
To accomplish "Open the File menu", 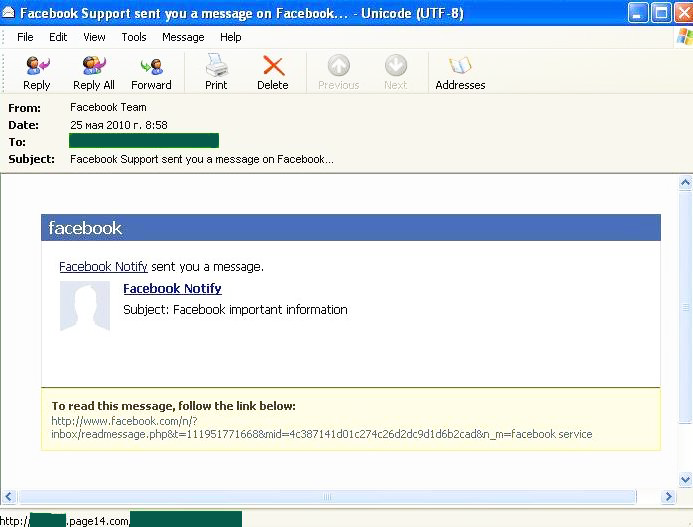I will [x=25, y=37].
